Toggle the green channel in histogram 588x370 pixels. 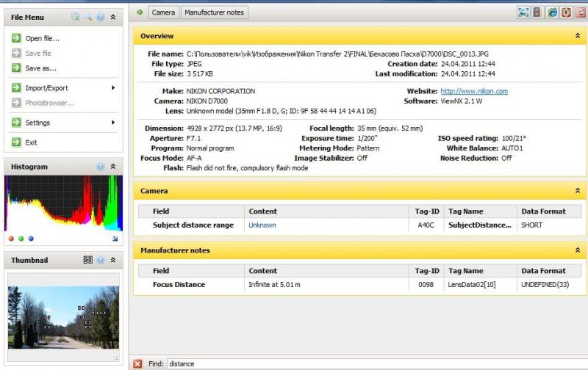pyautogui.click(x=21, y=239)
